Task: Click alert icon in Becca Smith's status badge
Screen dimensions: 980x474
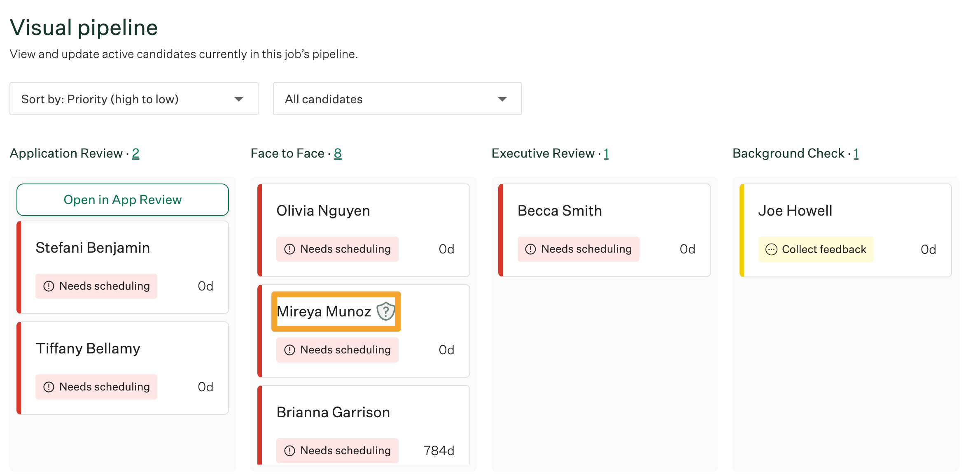Action: click(x=531, y=249)
